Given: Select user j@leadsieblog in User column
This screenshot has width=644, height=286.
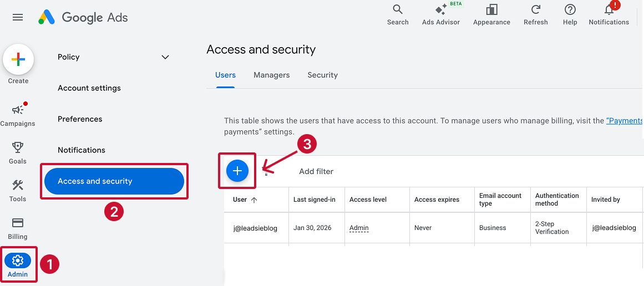Looking at the screenshot, I should click(x=255, y=228).
